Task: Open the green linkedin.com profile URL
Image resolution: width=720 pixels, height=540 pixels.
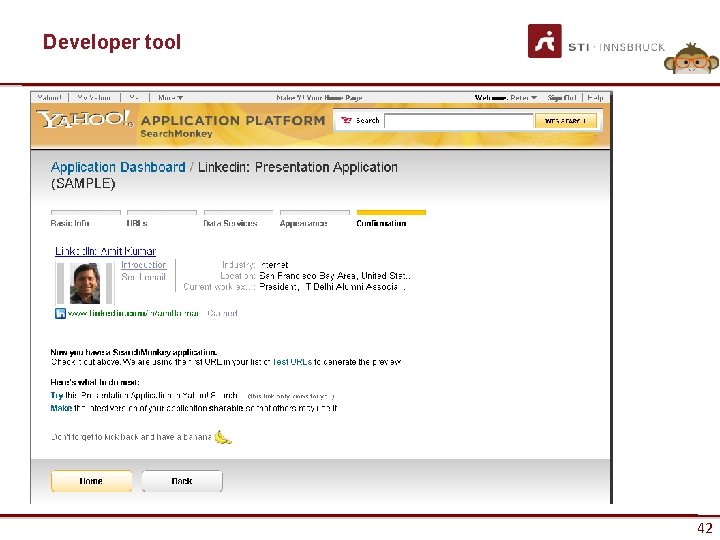Action: tap(133, 314)
